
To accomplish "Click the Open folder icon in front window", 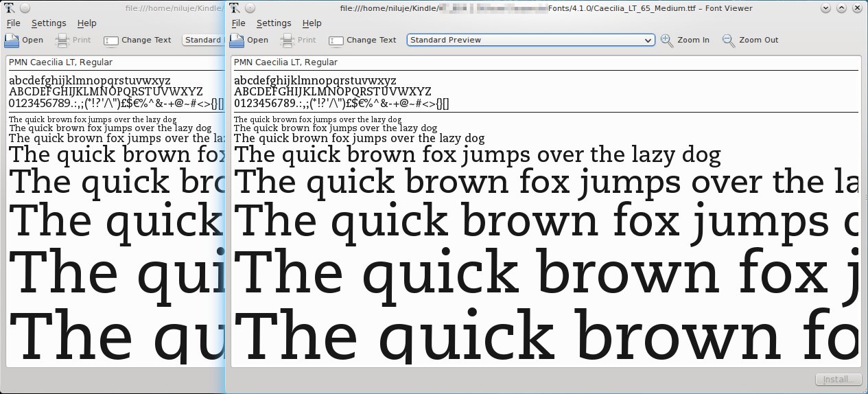I will tap(237, 40).
